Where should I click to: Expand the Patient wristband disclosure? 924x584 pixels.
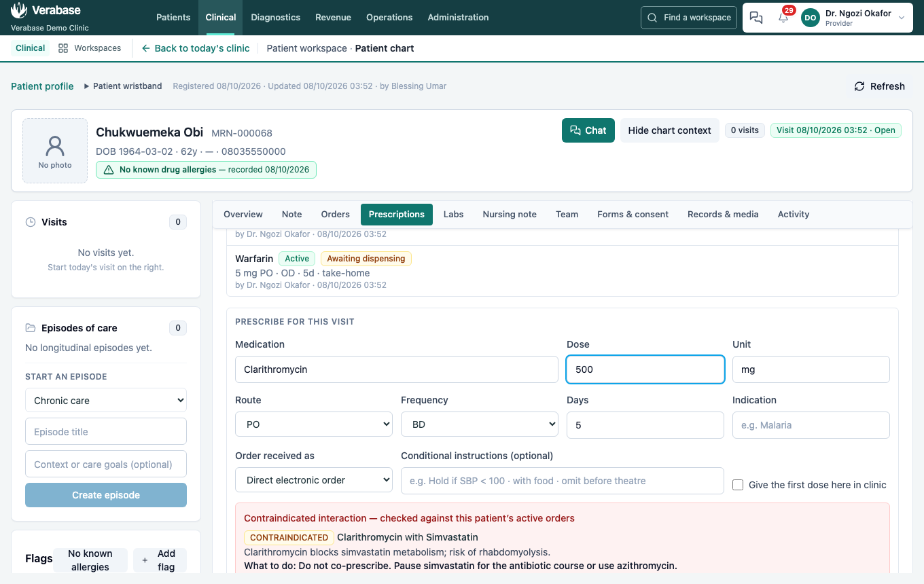tap(123, 86)
